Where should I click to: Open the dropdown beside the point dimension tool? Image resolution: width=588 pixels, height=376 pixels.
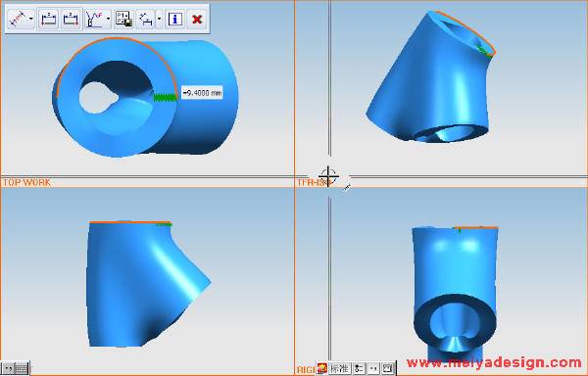point(159,19)
